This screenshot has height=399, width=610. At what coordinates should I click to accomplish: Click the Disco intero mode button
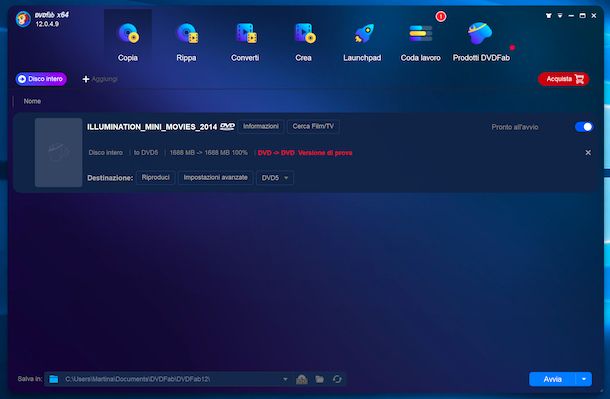click(41, 79)
